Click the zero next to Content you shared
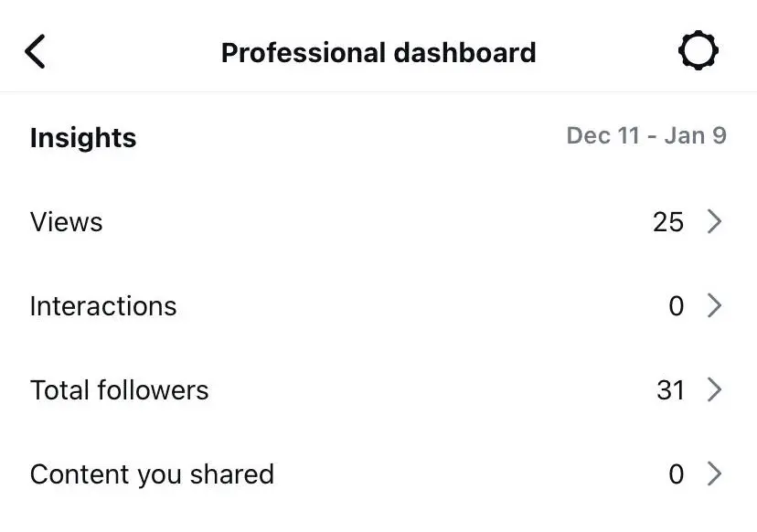This screenshot has width=757, height=532. click(677, 473)
